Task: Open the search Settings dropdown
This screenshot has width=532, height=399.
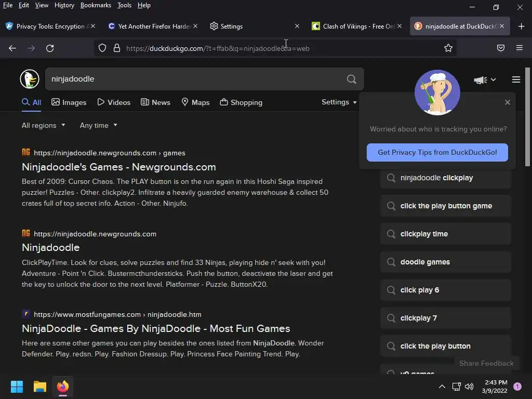Action: click(339, 102)
